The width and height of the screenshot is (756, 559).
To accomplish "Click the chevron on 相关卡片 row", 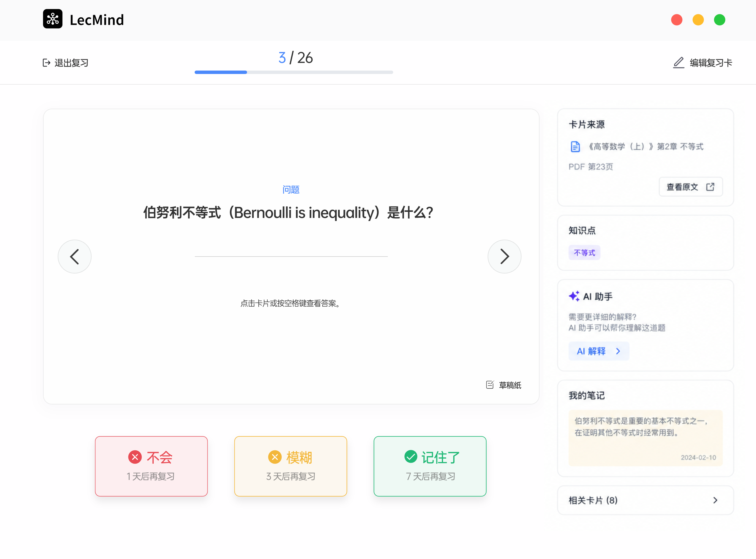I will [716, 500].
